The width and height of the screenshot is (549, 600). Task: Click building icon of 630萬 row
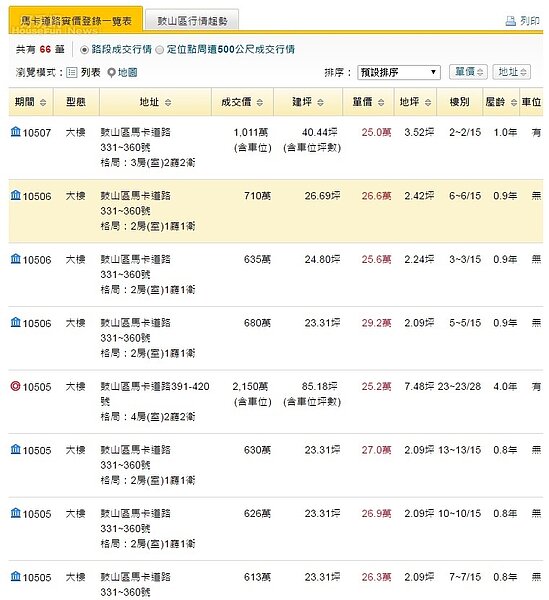[x=16, y=449]
